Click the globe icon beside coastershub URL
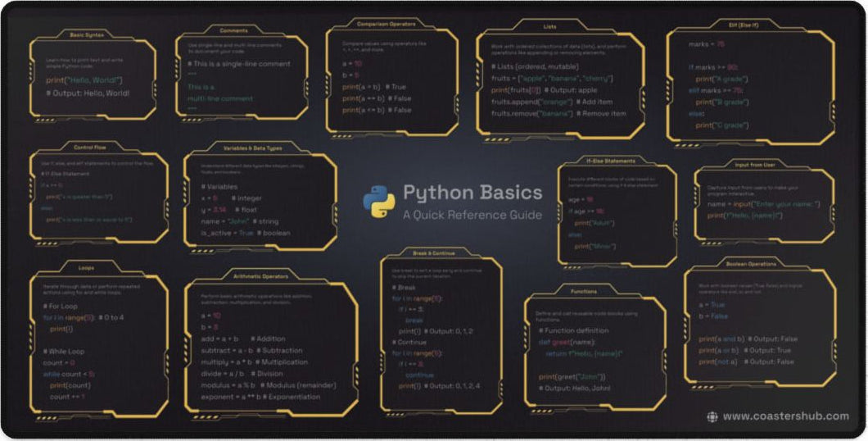This screenshot has width=868, height=441. [712, 416]
